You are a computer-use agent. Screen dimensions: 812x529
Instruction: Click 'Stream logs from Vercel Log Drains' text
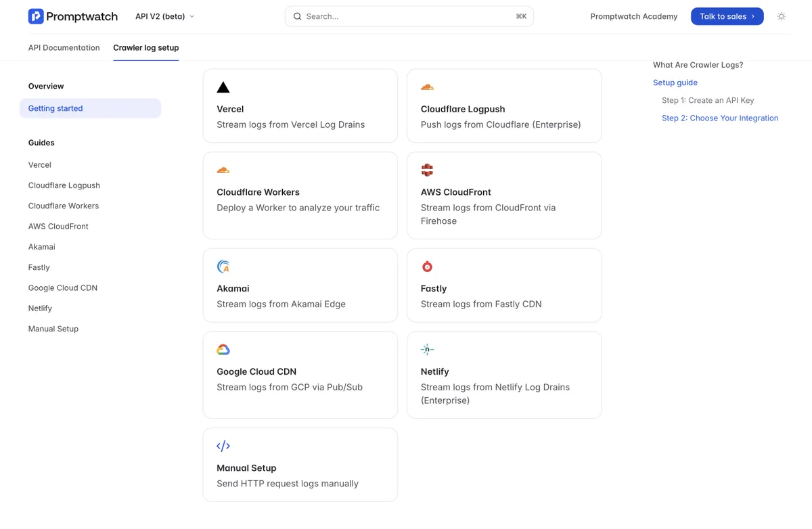291,124
